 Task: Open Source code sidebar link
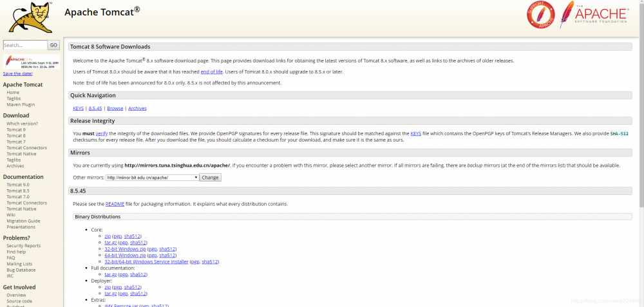[19, 301]
